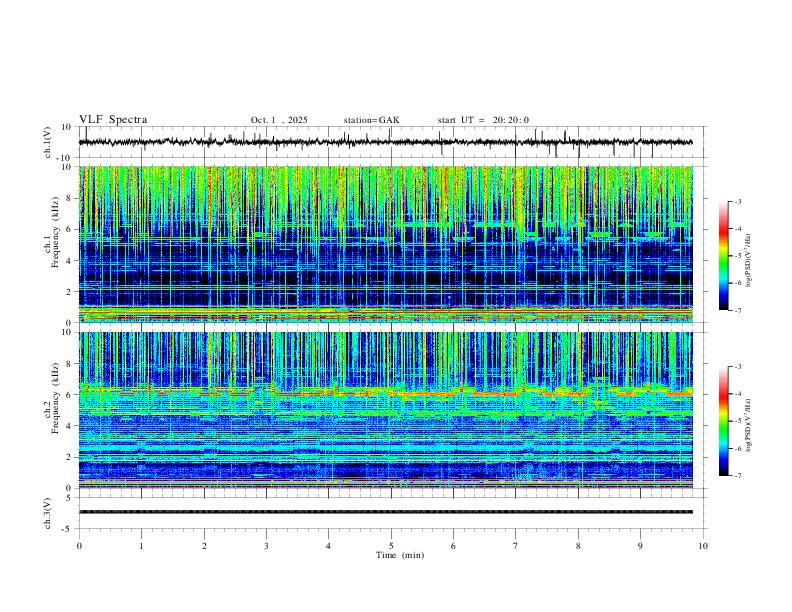Click the "start UT = 20:20:0" label
This screenshot has width=792, height=612.
click(483, 120)
